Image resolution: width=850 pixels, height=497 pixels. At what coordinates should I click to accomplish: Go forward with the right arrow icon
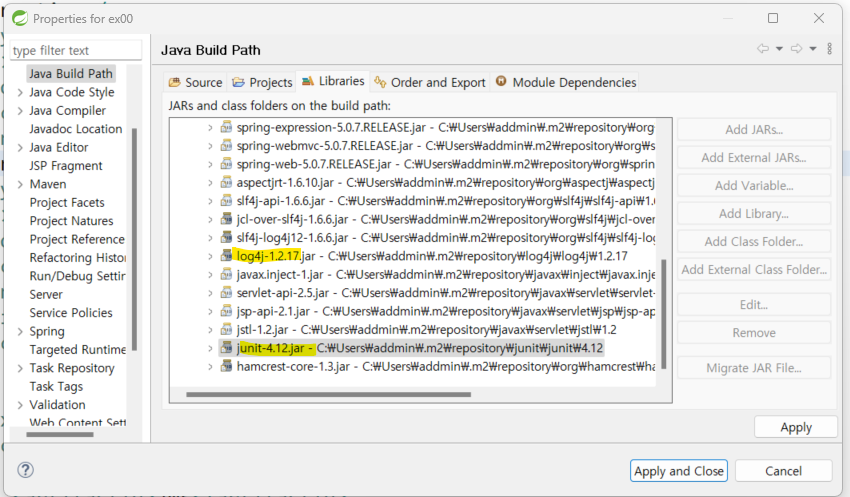click(x=796, y=49)
